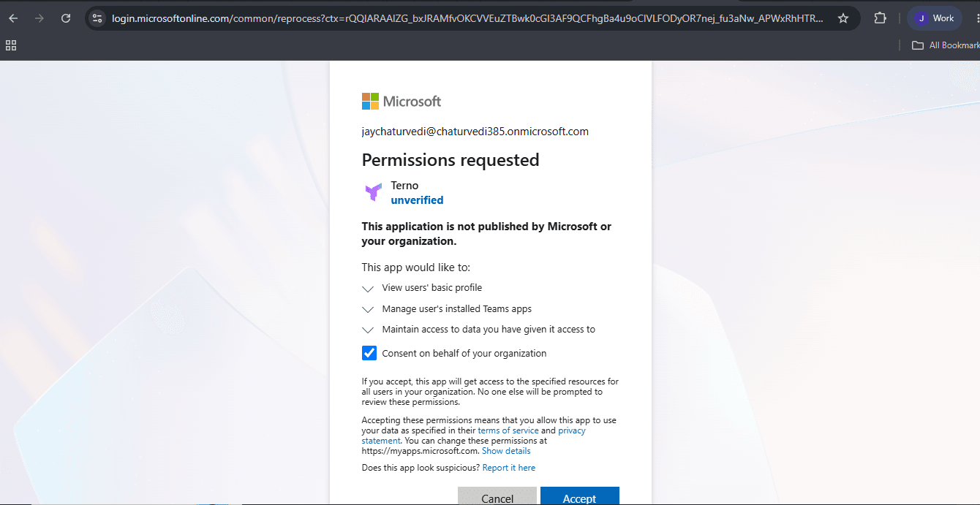Click the not published by Microsoft warning
Screen dimensions: 980x505
486,234
